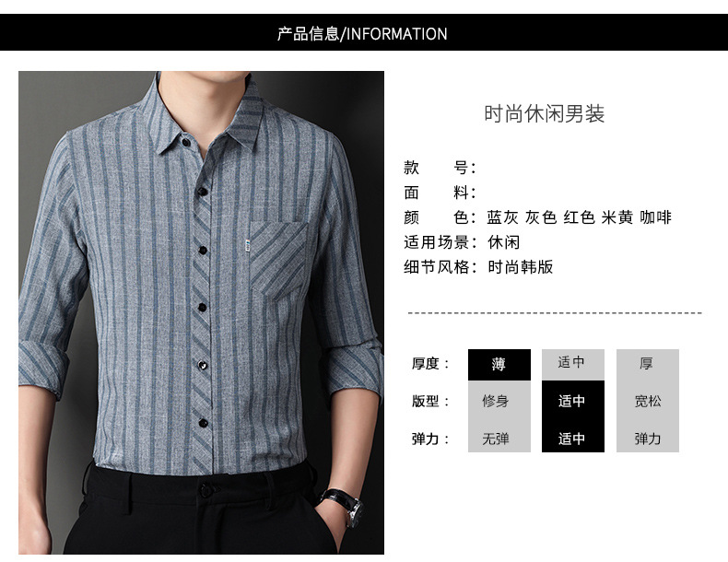Select the 适中 thickness option
The height and width of the screenshot is (562, 728).
coord(573,365)
